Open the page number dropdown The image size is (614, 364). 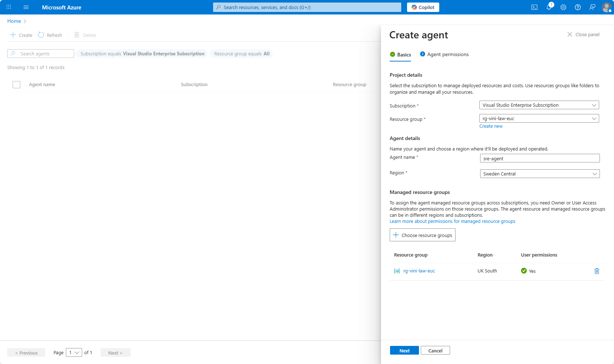point(74,353)
